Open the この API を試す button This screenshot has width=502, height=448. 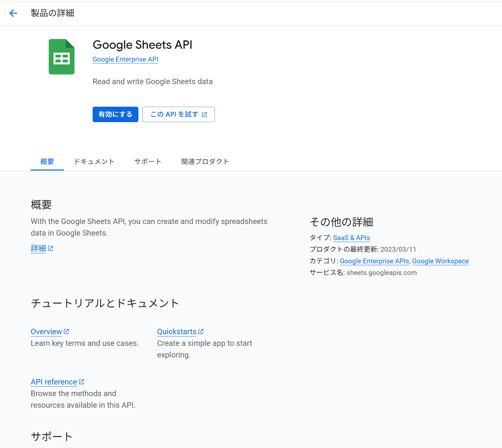coord(174,114)
